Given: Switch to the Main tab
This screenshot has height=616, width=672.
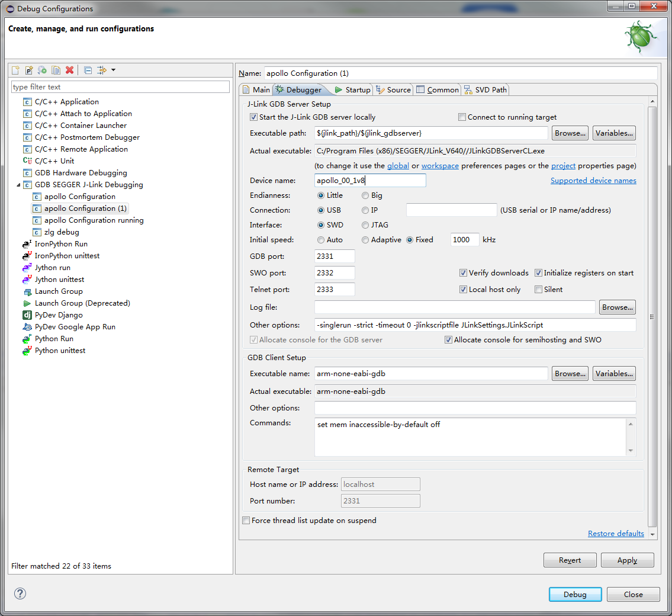Looking at the screenshot, I should click(x=256, y=89).
